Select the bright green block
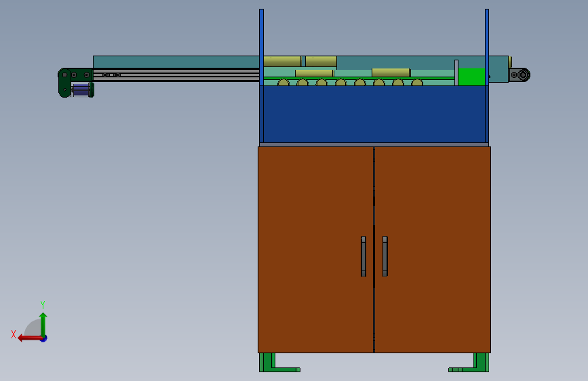588x381 pixels. tap(472, 77)
